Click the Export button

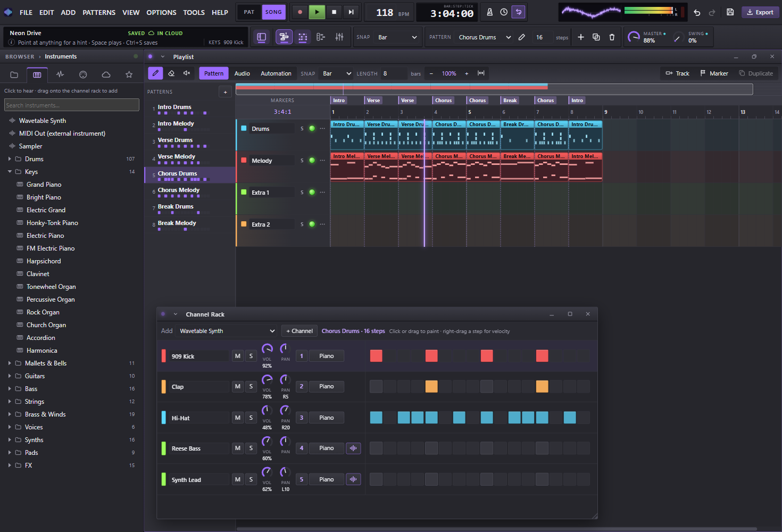point(760,12)
